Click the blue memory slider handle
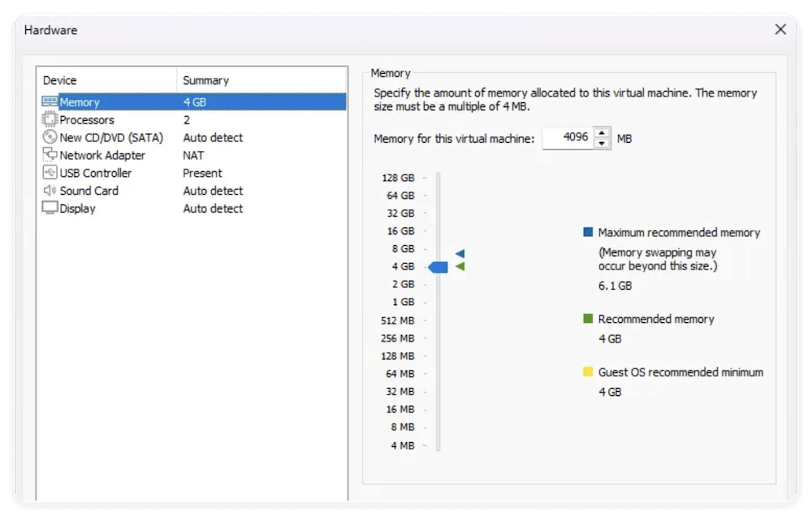The image size is (812, 516). [x=438, y=266]
